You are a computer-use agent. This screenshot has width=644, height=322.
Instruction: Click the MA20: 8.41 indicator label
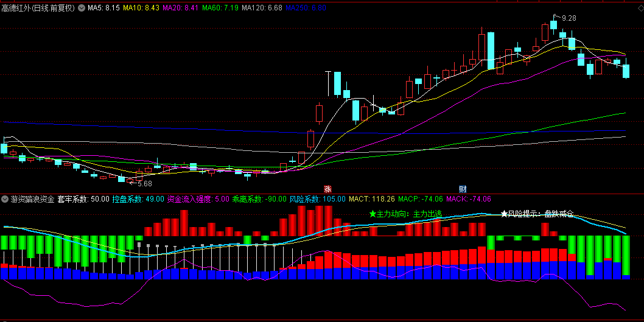(x=181, y=8)
